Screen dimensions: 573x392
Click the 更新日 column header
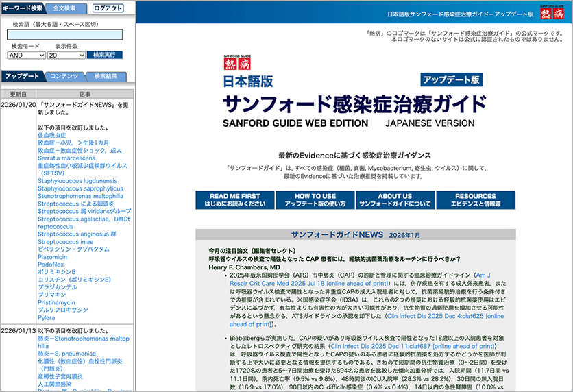(x=19, y=94)
